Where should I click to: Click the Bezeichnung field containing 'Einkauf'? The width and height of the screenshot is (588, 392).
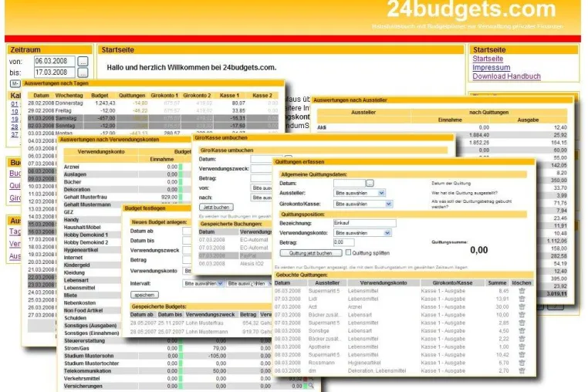(x=364, y=223)
